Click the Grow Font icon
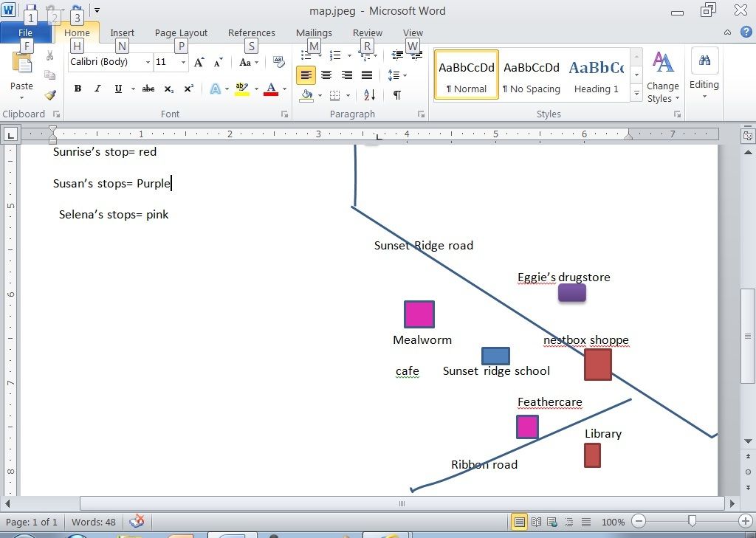Image resolution: width=756 pixels, height=538 pixels. click(199, 63)
